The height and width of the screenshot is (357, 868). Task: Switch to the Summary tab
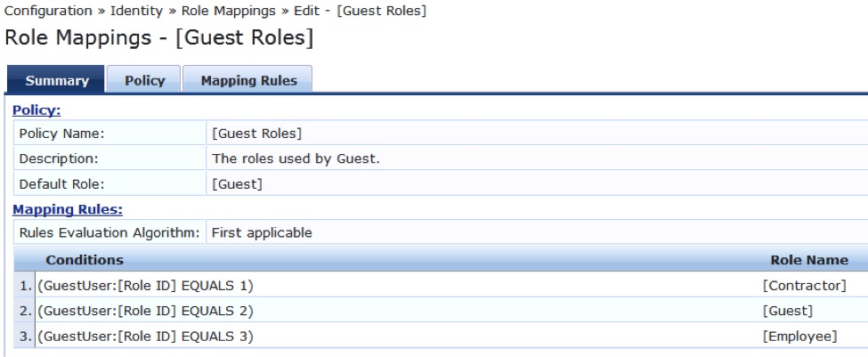coord(56,80)
